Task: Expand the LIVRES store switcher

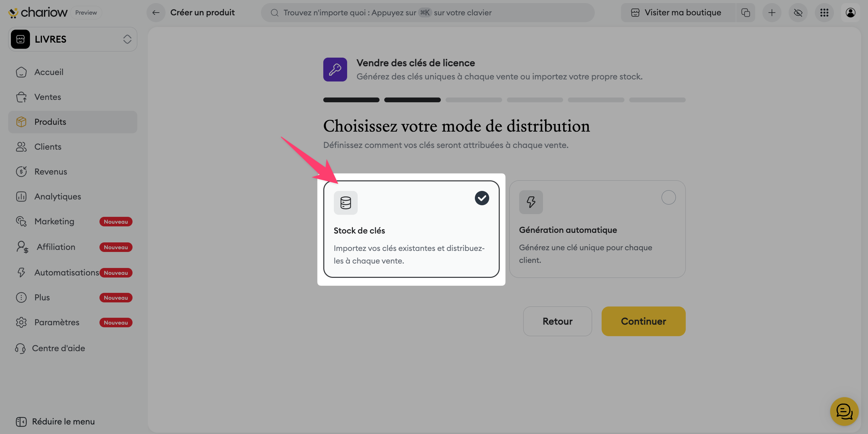Action: point(73,39)
